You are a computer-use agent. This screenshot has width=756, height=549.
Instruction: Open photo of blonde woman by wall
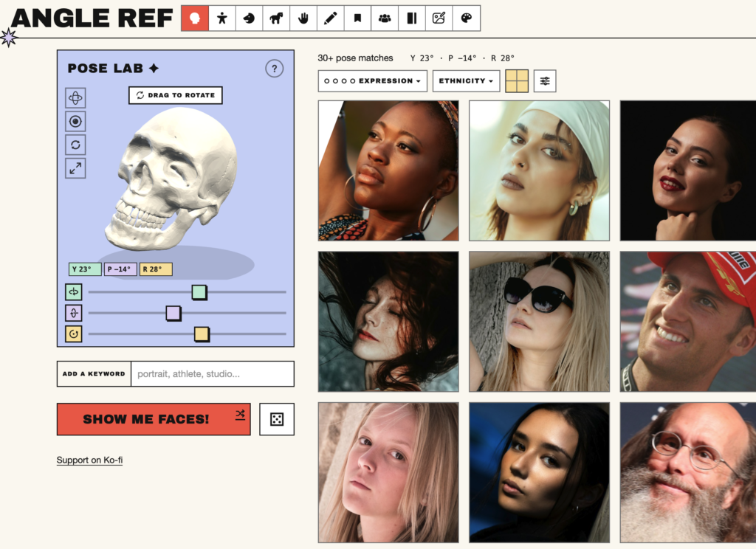point(388,473)
